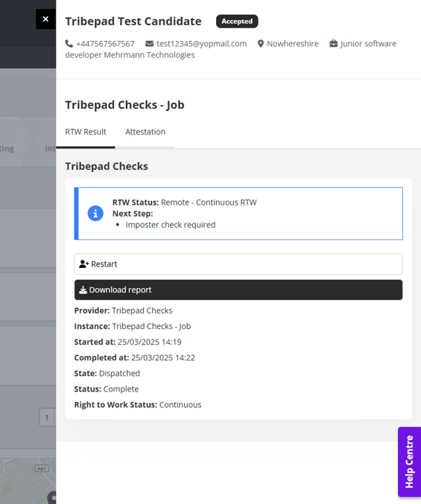Image resolution: width=421 pixels, height=504 pixels.
Task: Open the Attestation tab
Action: tap(145, 132)
